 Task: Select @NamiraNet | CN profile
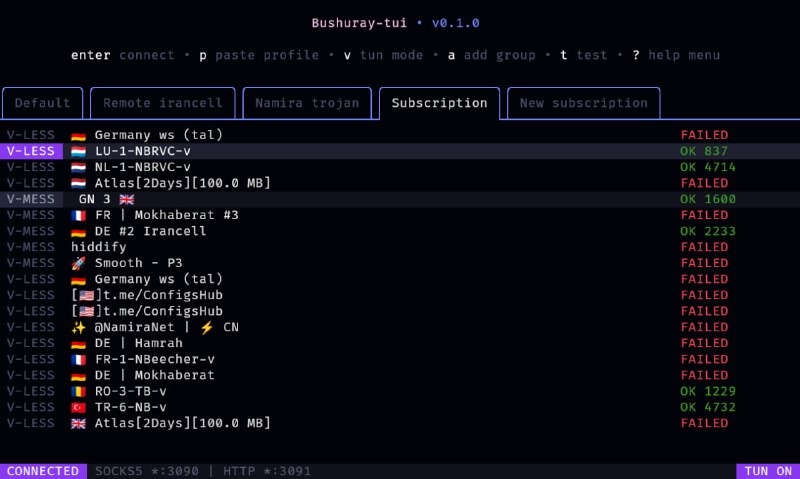pos(400,327)
